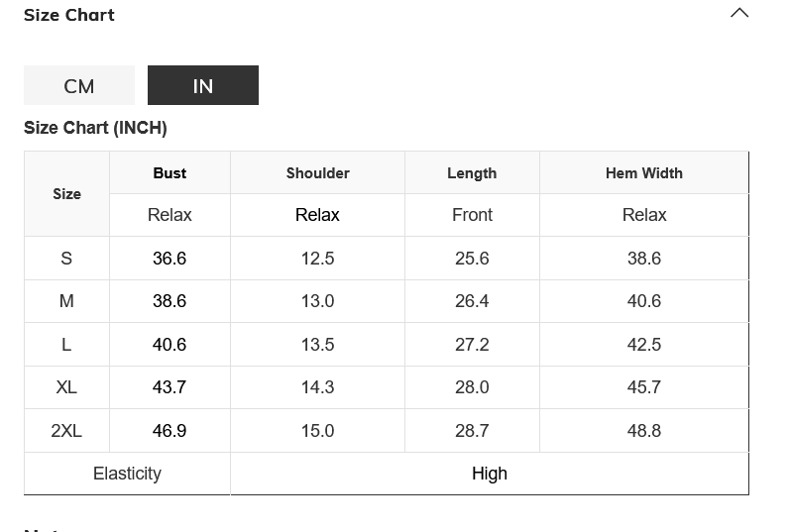Click the High elasticity value
The image size is (790, 532).
pos(490,474)
